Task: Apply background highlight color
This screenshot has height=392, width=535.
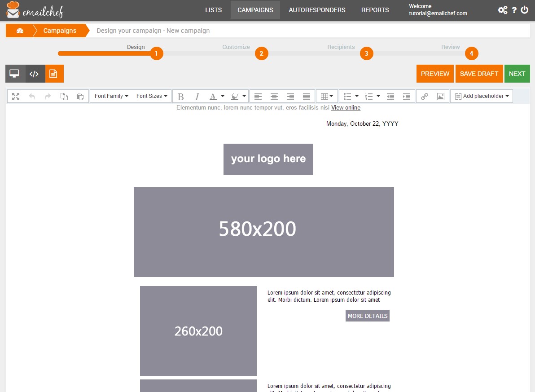Action: click(x=235, y=97)
